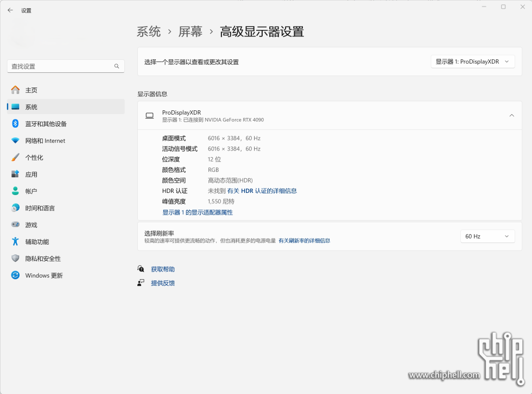Click the personalization paintbrush icon
The width and height of the screenshot is (532, 394).
[15, 158]
